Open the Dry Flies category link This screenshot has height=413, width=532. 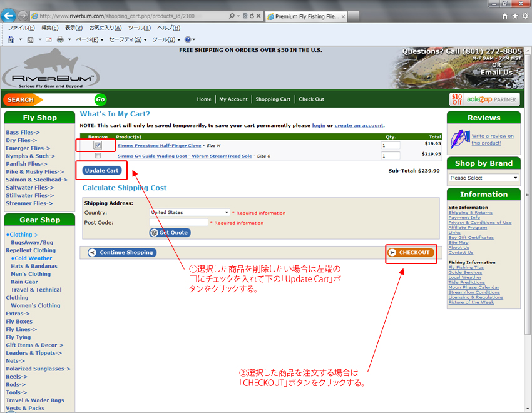pos(21,140)
